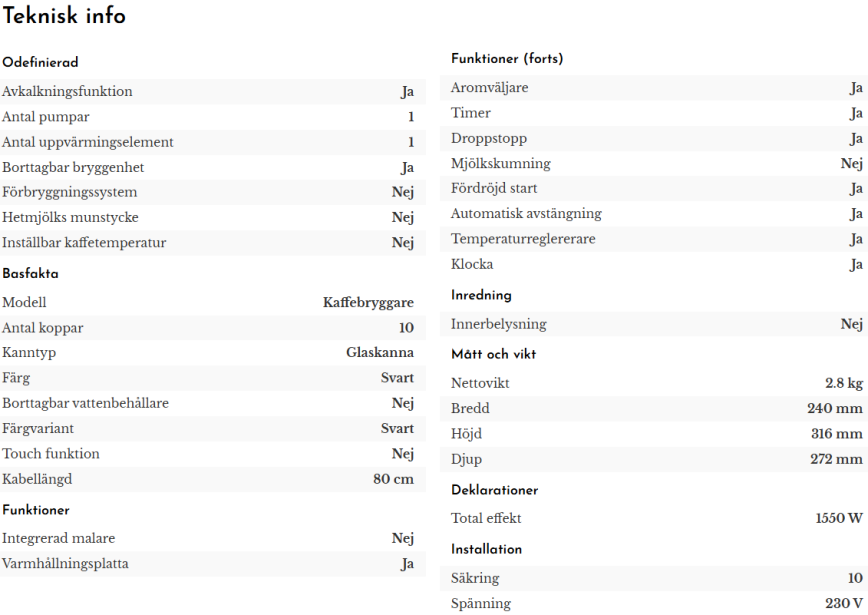Click the Funktioner section header

click(36, 510)
